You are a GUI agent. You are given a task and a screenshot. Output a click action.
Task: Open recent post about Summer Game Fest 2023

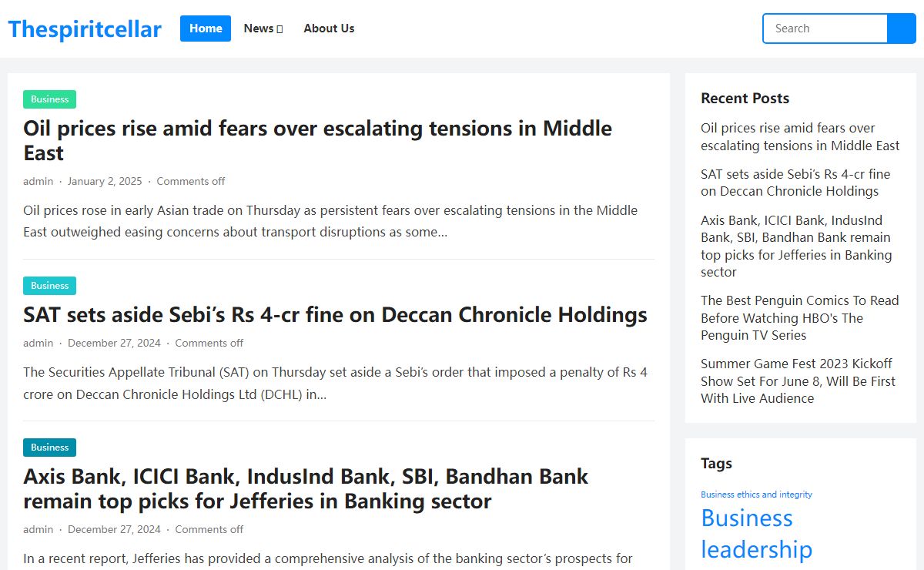point(798,381)
